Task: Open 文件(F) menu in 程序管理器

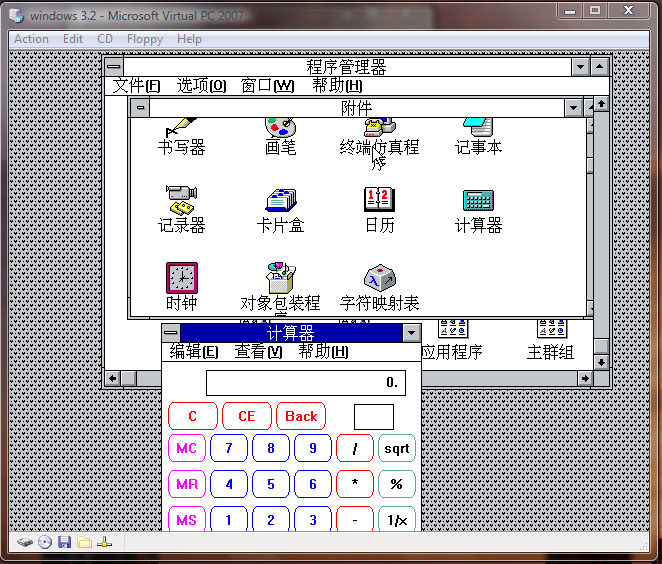Action: (136, 86)
